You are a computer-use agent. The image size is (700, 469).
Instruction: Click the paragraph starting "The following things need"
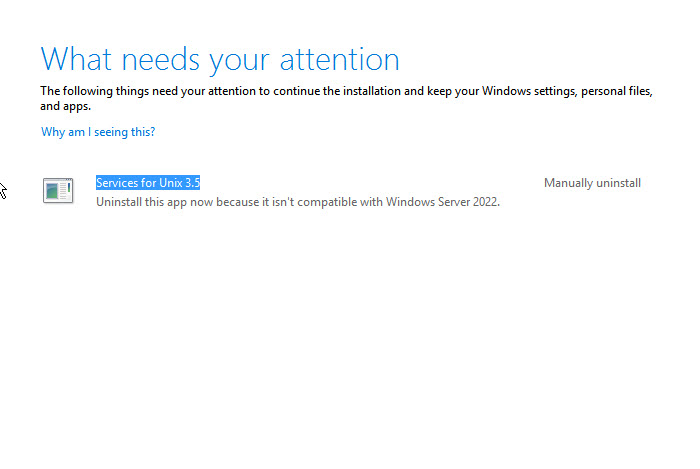(346, 98)
